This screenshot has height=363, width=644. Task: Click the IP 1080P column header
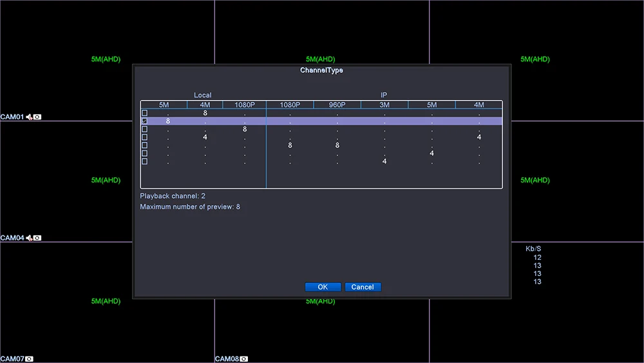290,105
